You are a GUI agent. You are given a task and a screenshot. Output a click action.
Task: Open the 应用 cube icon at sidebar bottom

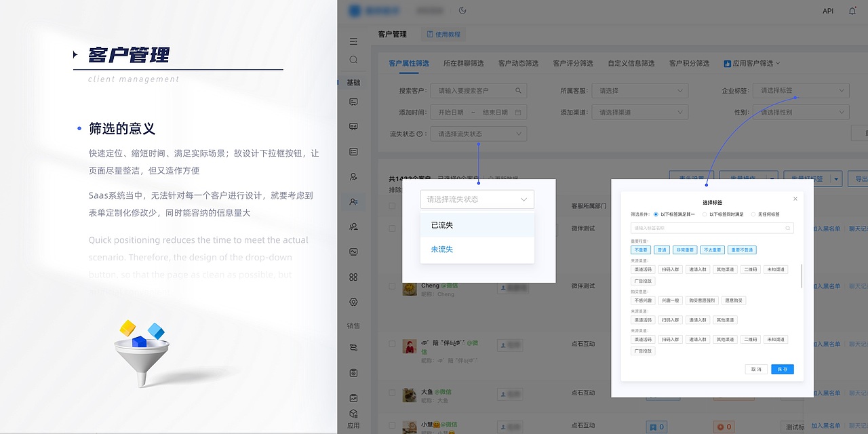tap(353, 412)
